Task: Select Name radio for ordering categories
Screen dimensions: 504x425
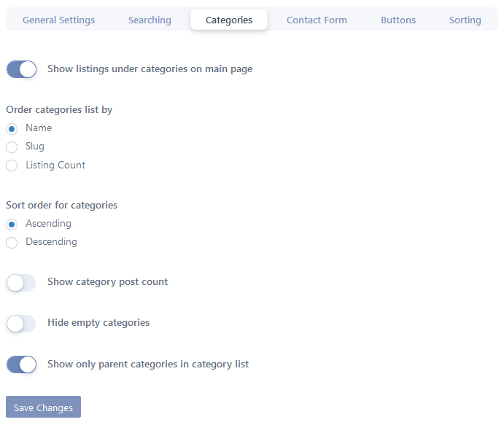Action: coord(12,129)
